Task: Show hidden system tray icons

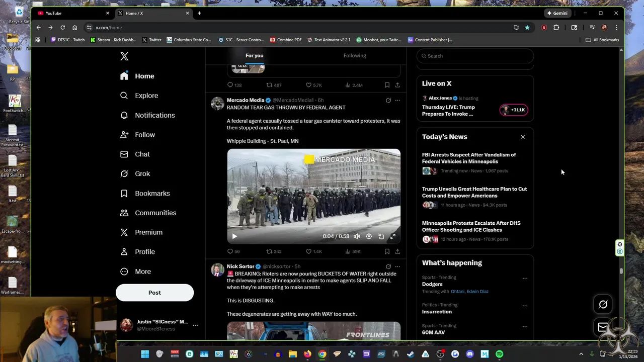Action: point(581,354)
